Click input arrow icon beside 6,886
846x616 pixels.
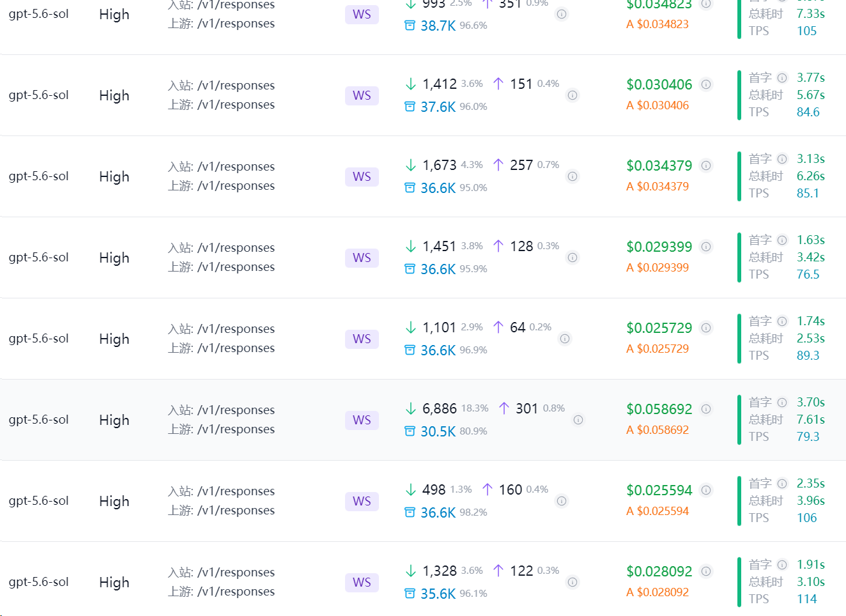[411, 408]
